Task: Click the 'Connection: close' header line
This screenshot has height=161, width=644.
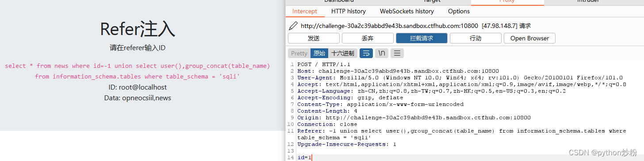Action: point(327,124)
